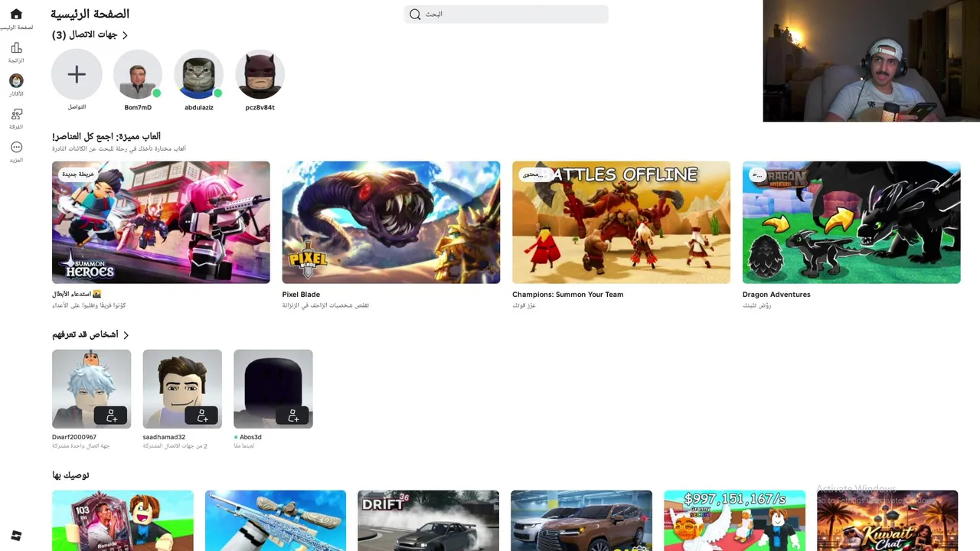Open the More (three dots) sidebar icon

[x=16, y=147]
